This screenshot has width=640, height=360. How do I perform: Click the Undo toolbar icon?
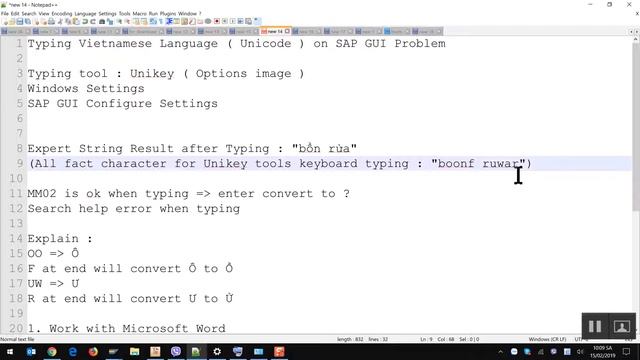[x=84, y=21]
